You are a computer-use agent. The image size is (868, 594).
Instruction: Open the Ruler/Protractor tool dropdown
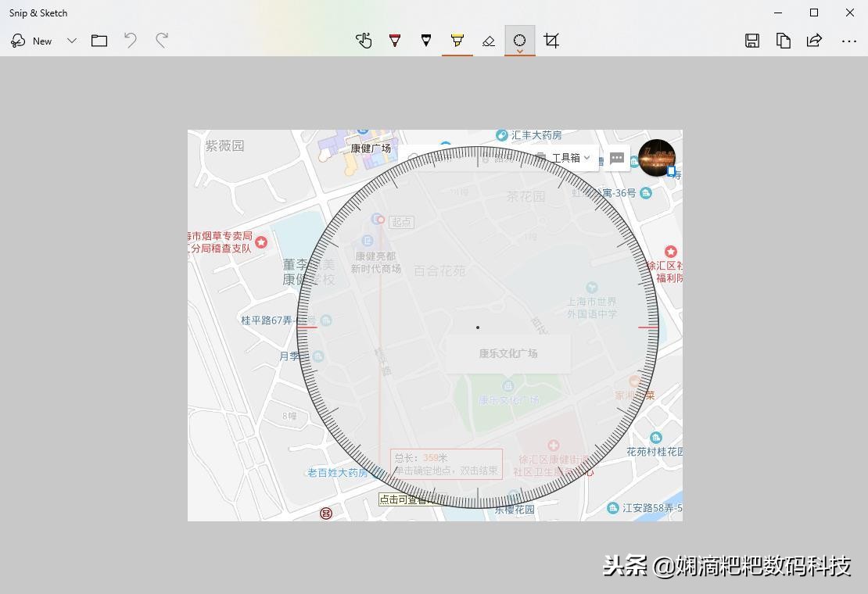pyautogui.click(x=520, y=41)
